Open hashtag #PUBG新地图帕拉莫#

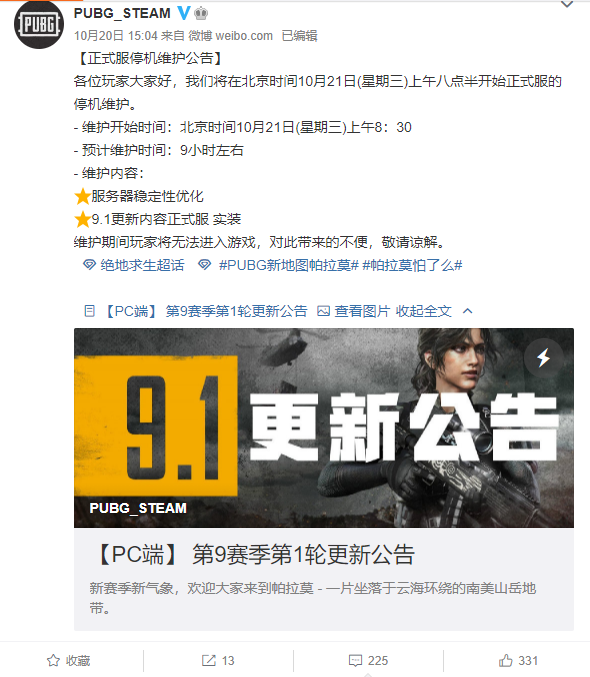[289, 265]
